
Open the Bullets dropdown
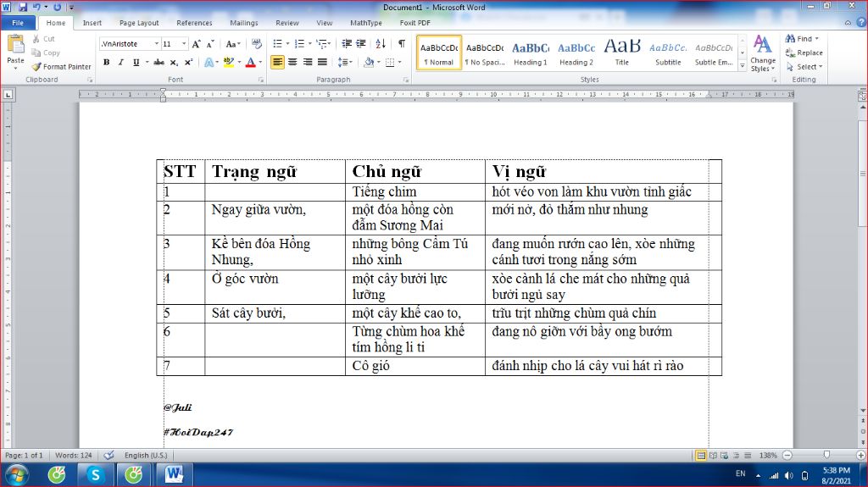click(288, 44)
